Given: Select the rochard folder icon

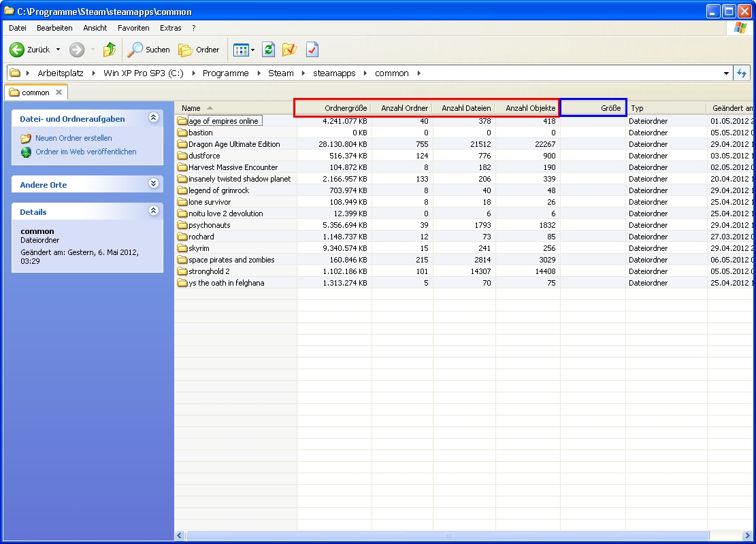Looking at the screenshot, I should click(182, 237).
